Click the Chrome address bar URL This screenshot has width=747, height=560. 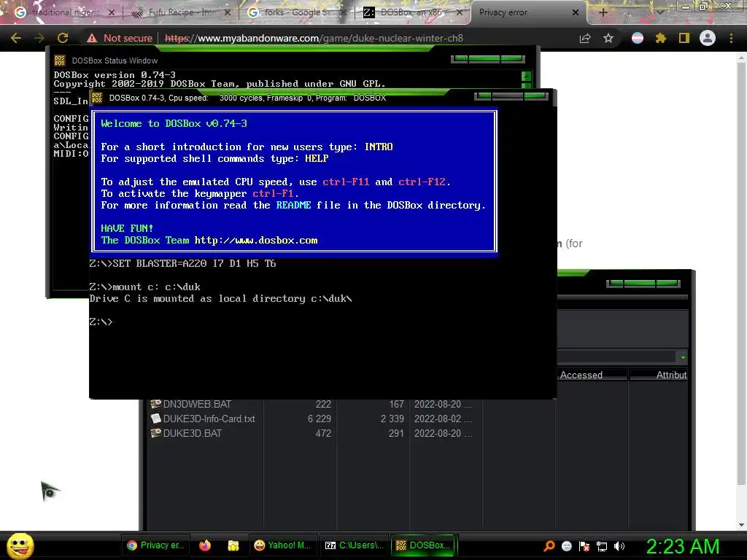[x=314, y=38]
